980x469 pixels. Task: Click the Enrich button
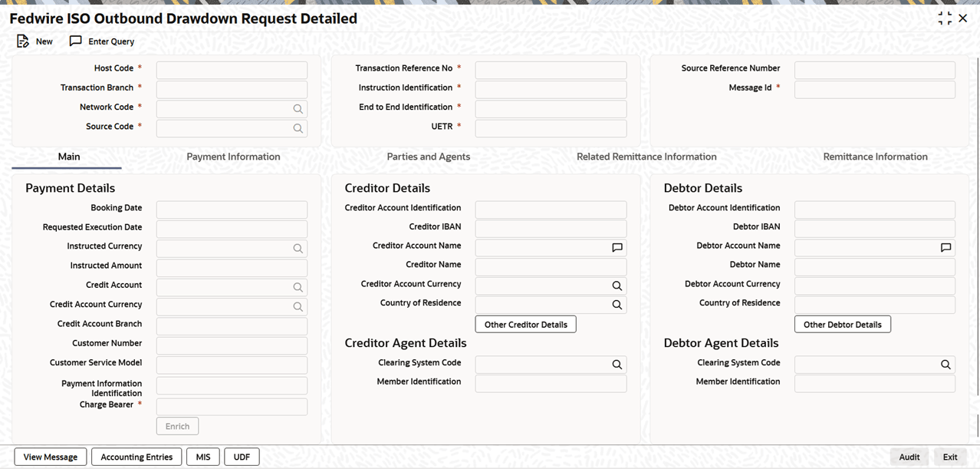pos(177,426)
